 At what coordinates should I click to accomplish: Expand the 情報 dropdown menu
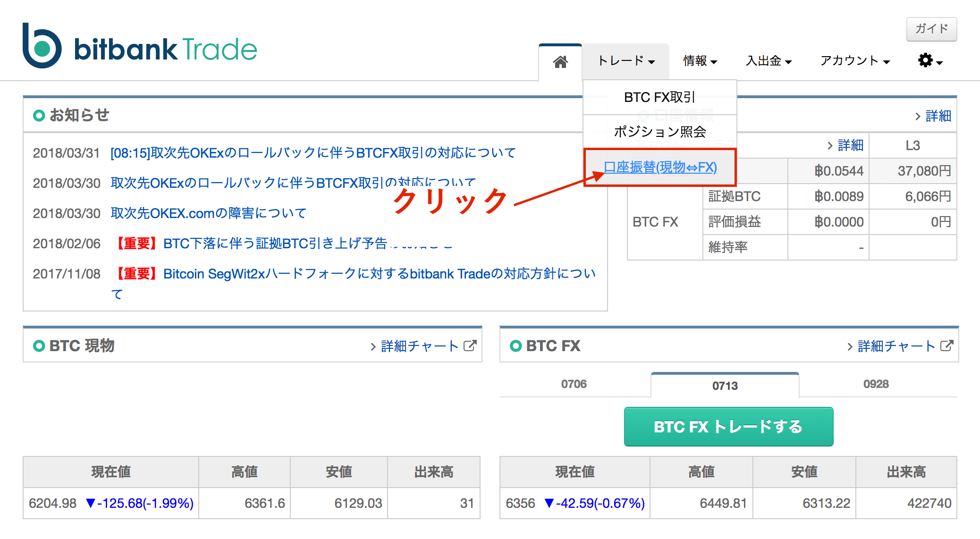point(700,61)
